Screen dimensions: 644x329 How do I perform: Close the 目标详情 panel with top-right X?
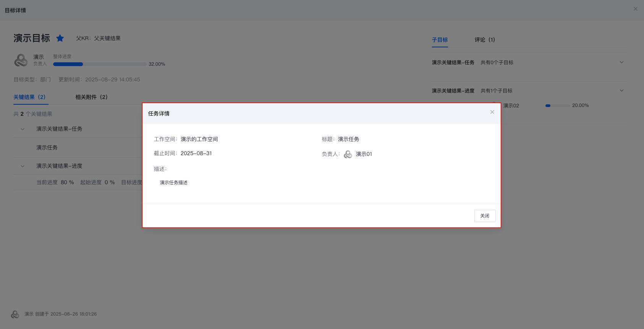pos(636,9)
